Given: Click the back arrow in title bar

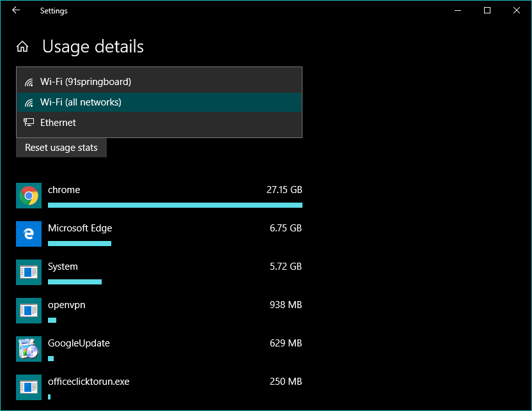Looking at the screenshot, I should point(16,10).
